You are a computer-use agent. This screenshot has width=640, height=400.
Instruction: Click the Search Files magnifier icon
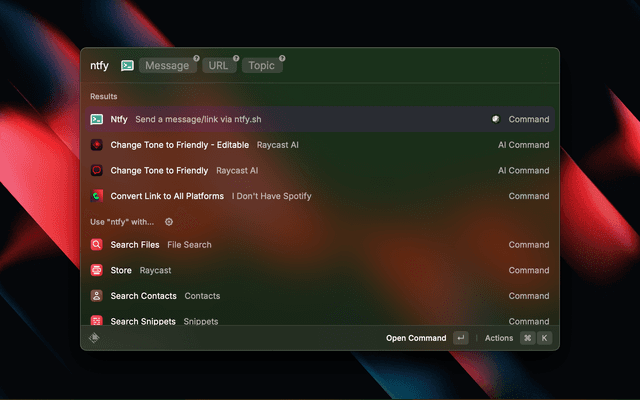pos(97,245)
